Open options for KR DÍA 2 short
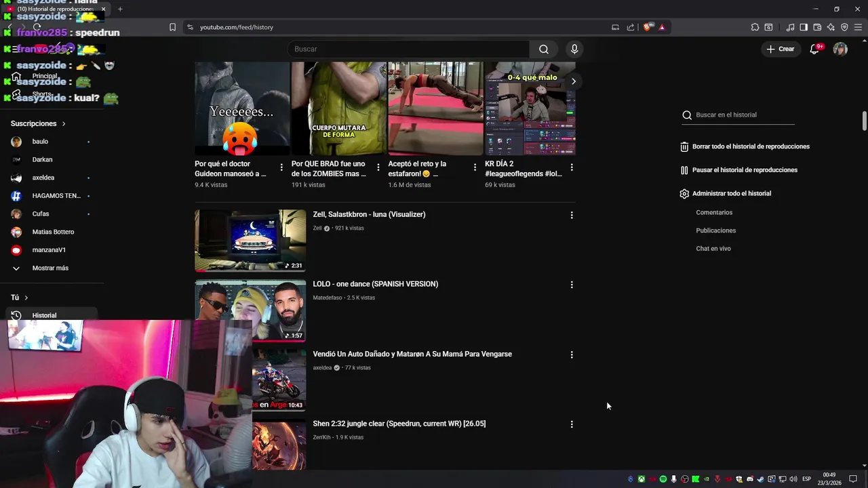This screenshot has width=868, height=488. pos(572,167)
